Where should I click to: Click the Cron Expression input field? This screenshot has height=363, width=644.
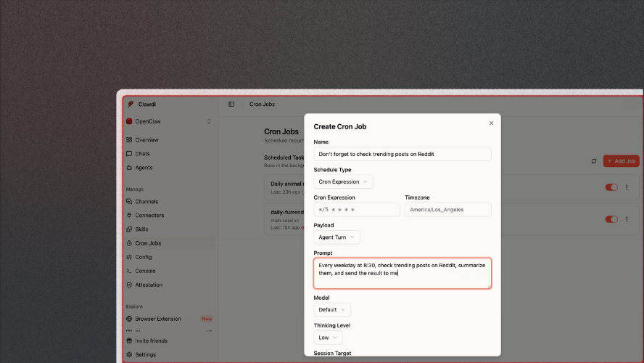tap(357, 210)
